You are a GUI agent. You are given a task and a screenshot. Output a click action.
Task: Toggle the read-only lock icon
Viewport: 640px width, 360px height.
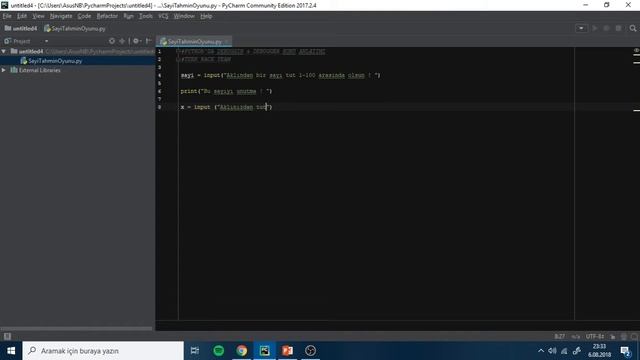pyautogui.click(x=613, y=337)
